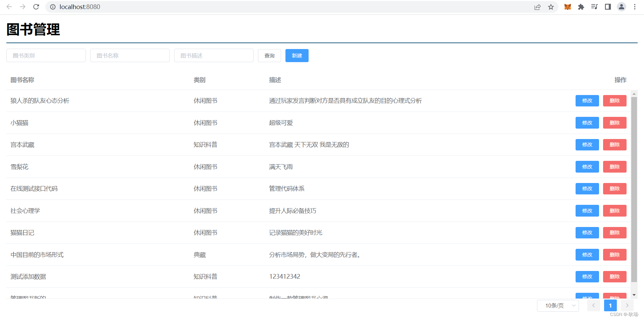Delete the 测试添加数据 row
Screen dimensions: 644x320
coord(614,277)
